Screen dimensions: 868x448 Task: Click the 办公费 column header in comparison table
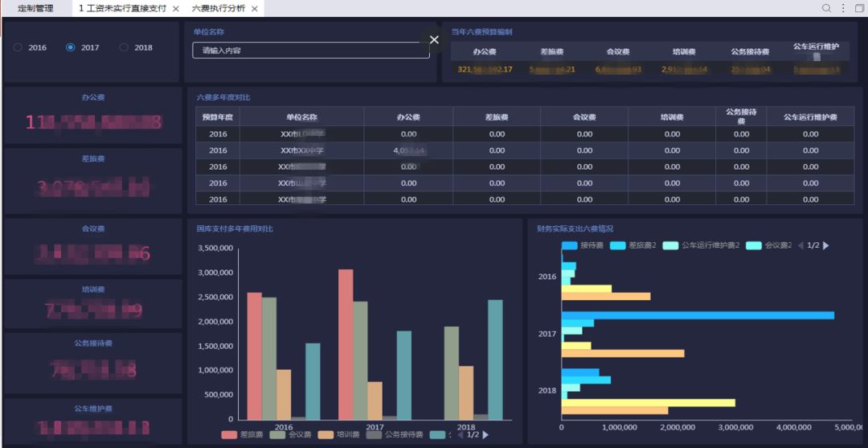408,117
